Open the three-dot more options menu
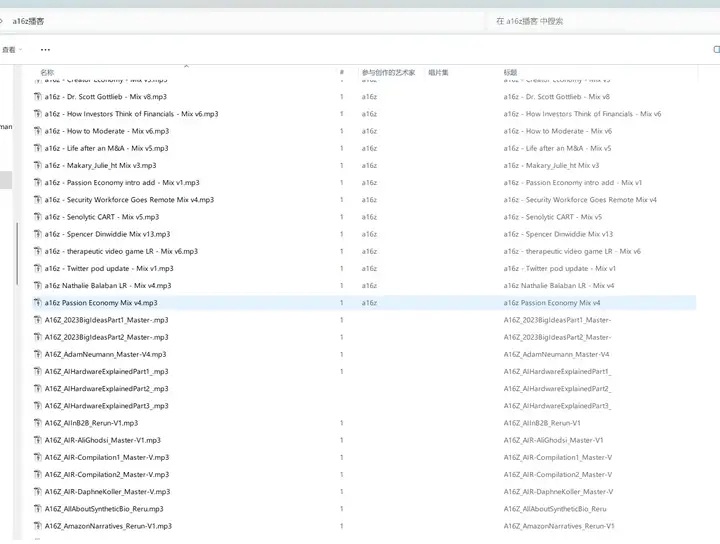Image resolution: width=720 pixels, height=544 pixels. click(x=45, y=50)
